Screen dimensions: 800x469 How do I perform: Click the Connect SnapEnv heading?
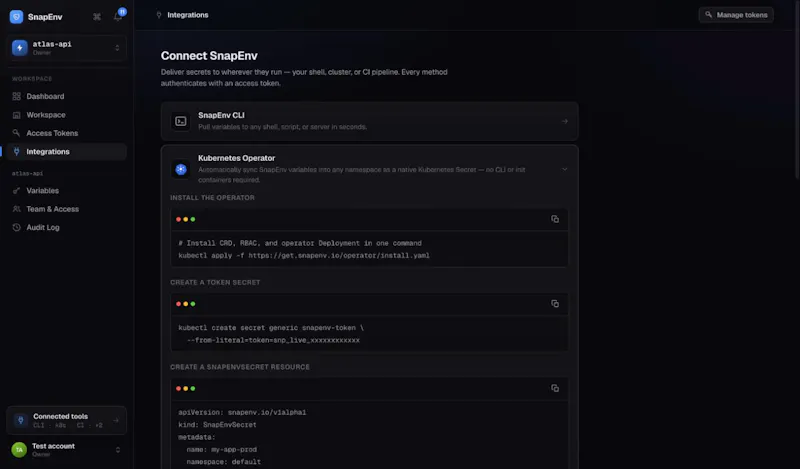(209, 56)
